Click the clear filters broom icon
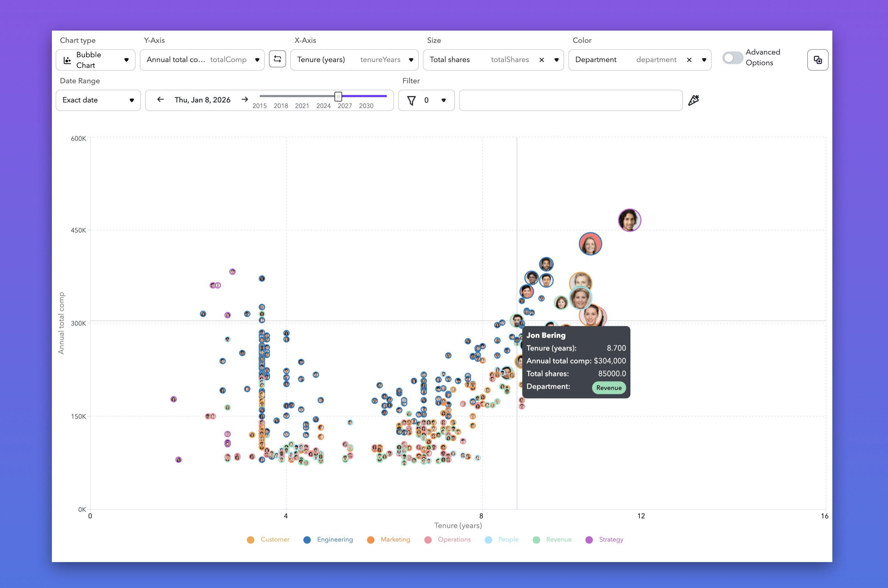This screenshot has width=888, height=588. point(693,100)
